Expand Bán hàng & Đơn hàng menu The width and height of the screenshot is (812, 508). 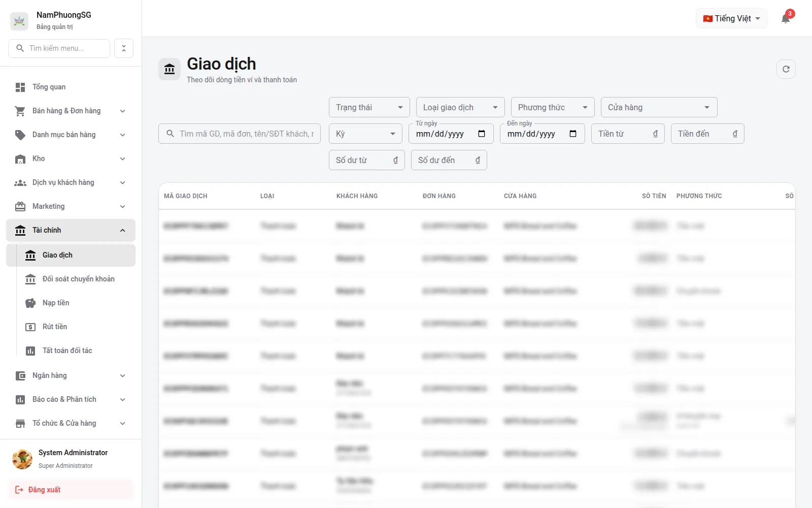pos(71,111)
